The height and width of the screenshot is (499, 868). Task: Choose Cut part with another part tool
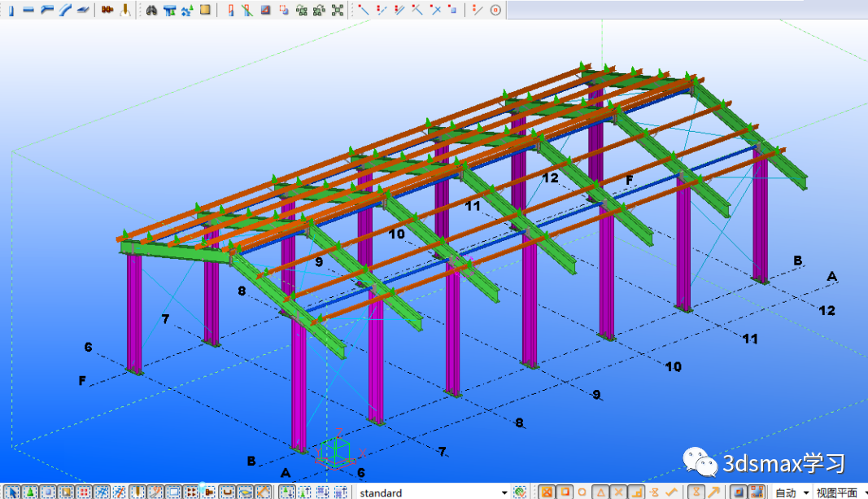(x=283, y=10)
